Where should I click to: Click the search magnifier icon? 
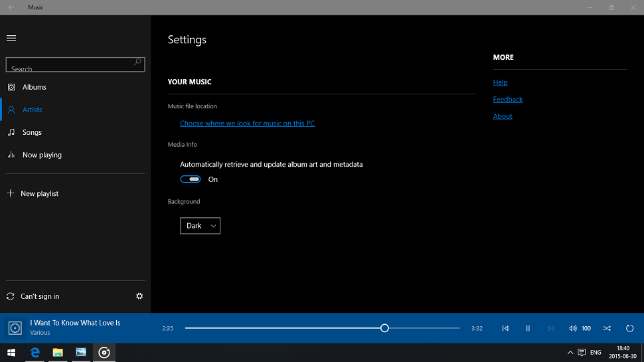[x=137, y=62]
